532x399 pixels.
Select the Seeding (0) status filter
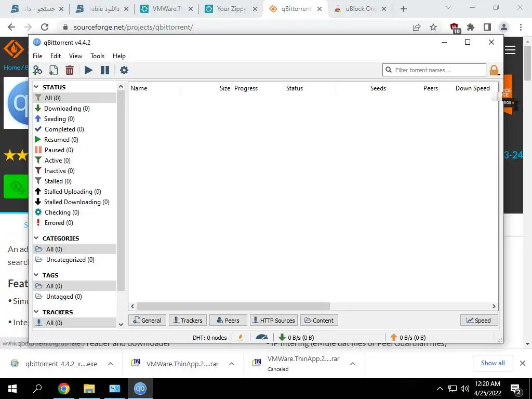point(59,119)
